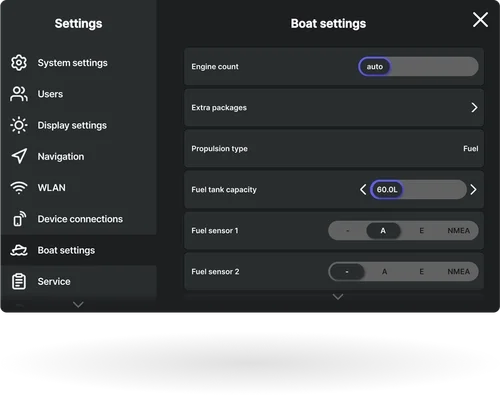Click the Navigation arrow icon
This screenshot has width=500, height=395.
[19, 156]
